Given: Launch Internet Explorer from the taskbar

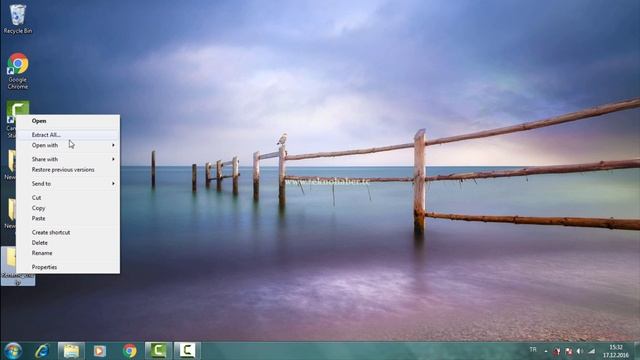Looking at the screenshot, I should [42, 351].
